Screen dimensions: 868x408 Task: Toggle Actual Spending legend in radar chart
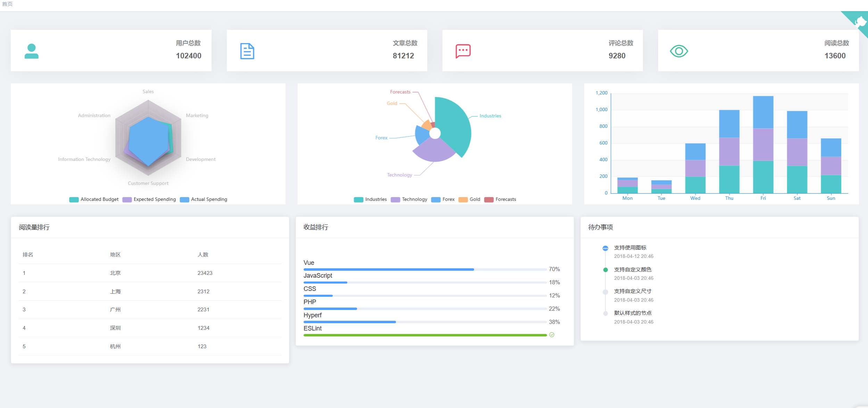[x=204, y=199]
